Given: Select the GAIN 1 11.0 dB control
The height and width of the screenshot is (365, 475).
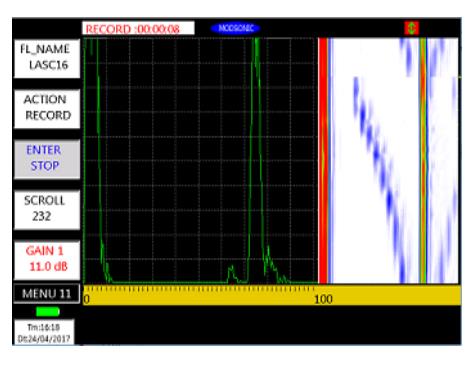Looking at the screenshot, I should pos(47,260).
